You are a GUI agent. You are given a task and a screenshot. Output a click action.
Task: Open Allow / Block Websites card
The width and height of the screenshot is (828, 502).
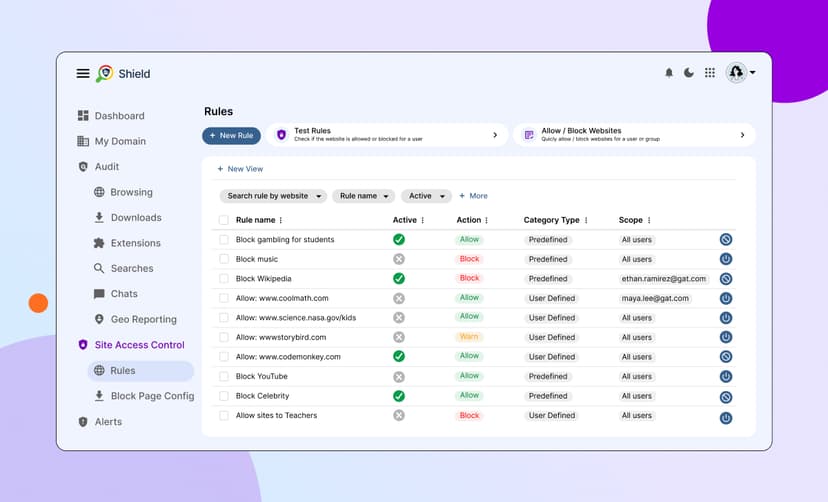coord(634,135)
